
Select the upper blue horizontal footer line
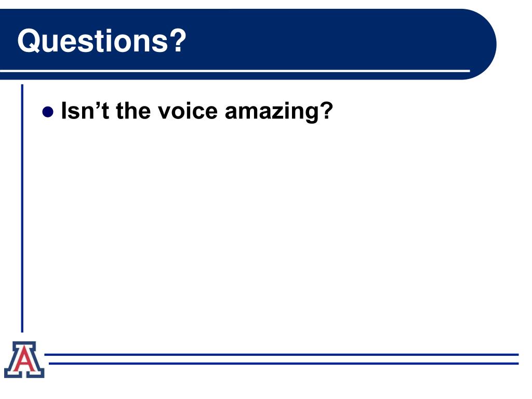[281, 354]
